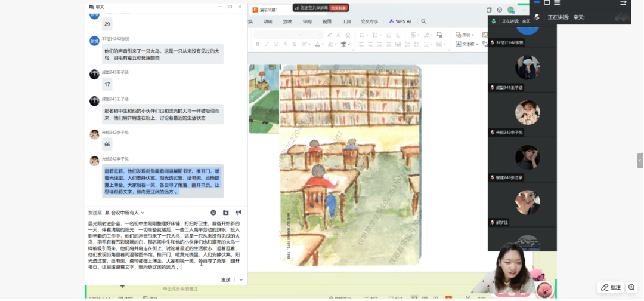
Task: Toggle the muted microphone in speaker bar
Action: pos(537,17)
